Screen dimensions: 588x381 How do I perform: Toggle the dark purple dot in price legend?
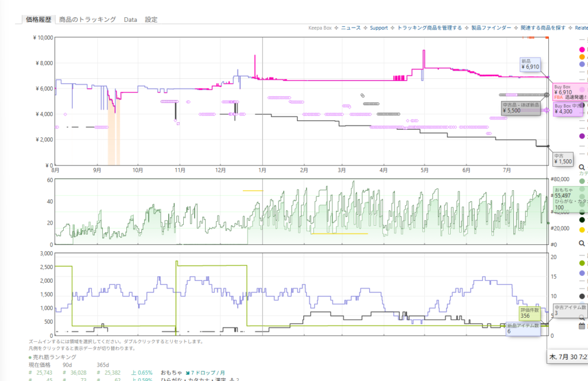[x=582, y=136]
